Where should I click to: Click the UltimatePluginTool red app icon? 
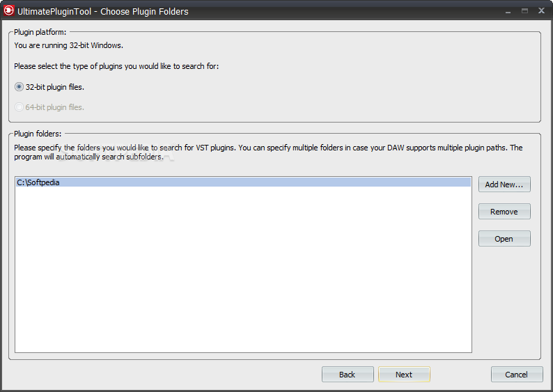9,11
